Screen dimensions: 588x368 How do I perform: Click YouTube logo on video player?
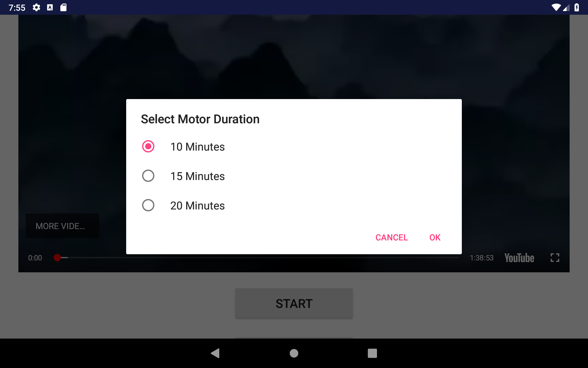point(519,257)
